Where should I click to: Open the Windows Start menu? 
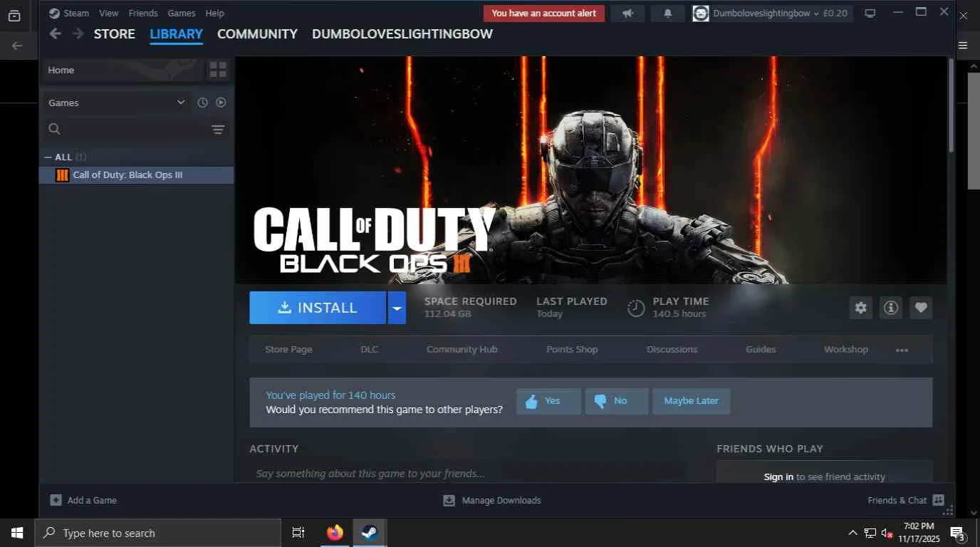16,533
